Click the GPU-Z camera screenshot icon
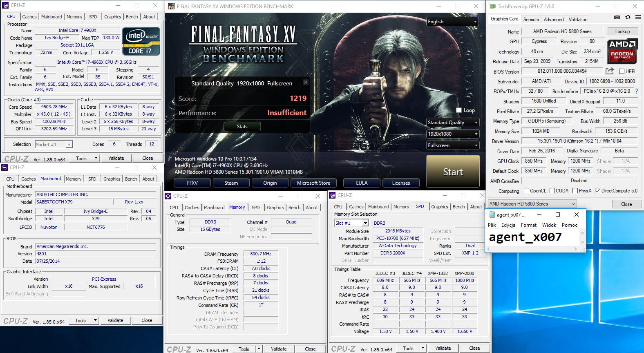The height and width of the screenshot is (353, 644). 617,18
